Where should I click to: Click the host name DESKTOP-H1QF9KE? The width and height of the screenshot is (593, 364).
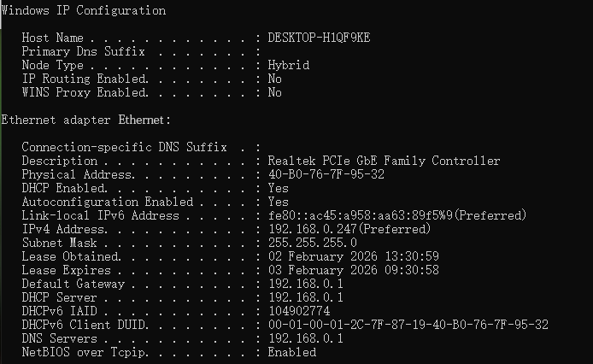pos(319,38)
